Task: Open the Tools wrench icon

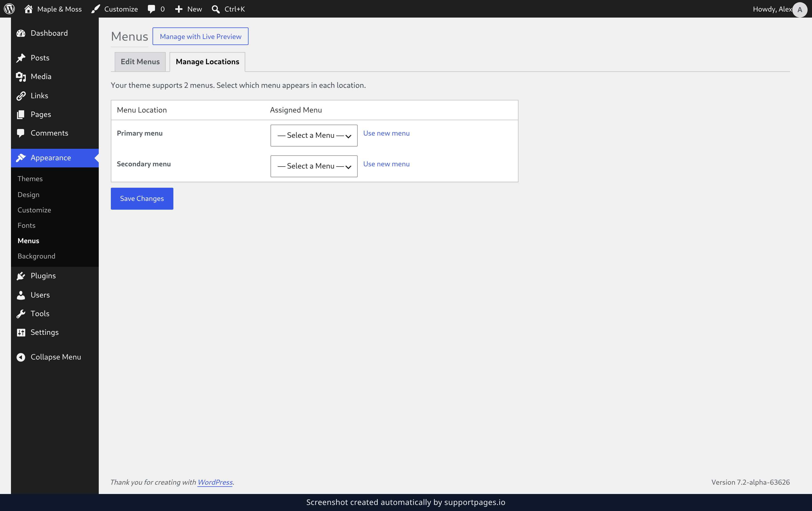Action: [x=21, y=314]
